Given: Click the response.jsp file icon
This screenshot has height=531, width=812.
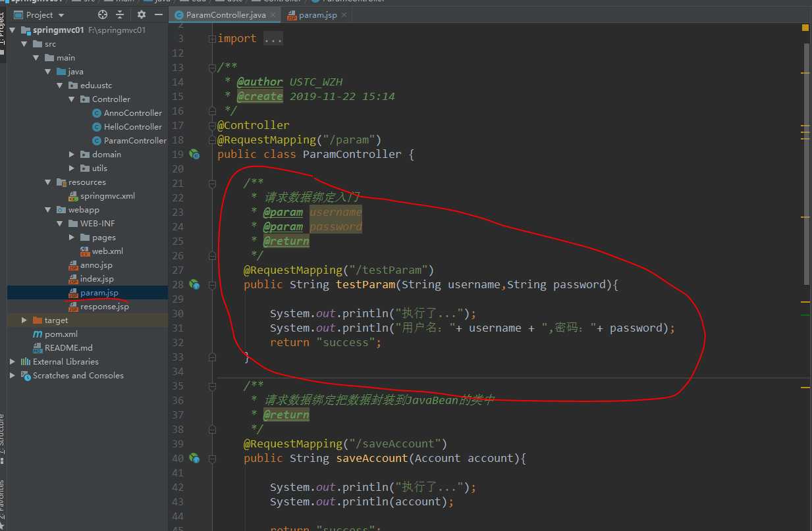Looking at the screenshot, I should pos(74,307).
